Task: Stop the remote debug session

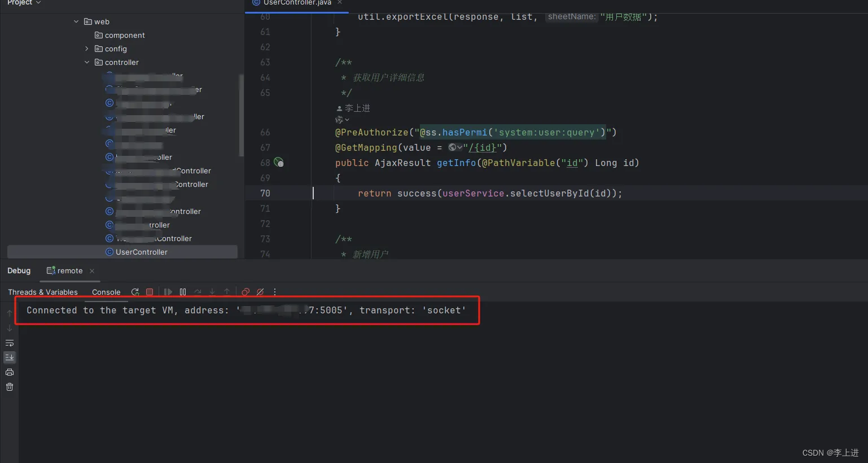Action: coord(150,292)
